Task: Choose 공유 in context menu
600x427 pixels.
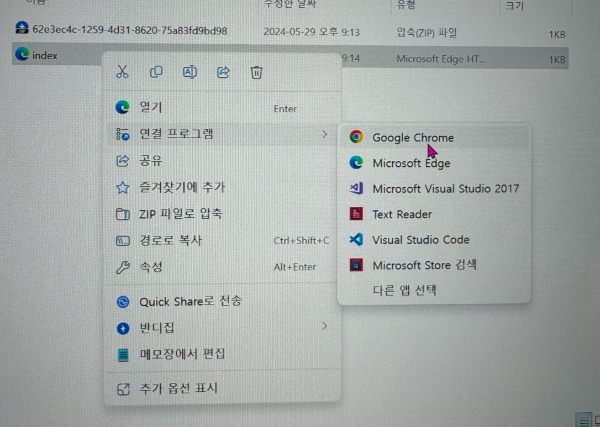Action: (222, 160)
